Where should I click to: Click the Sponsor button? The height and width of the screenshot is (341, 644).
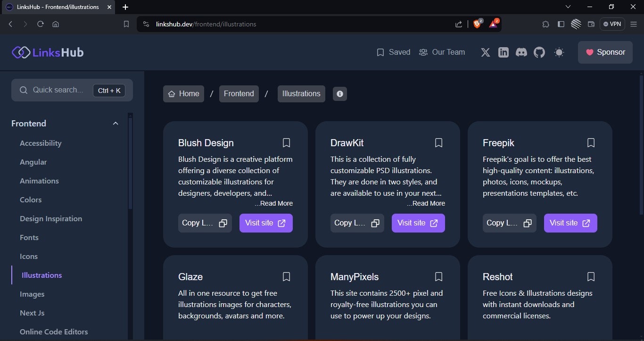click(605, 52)
